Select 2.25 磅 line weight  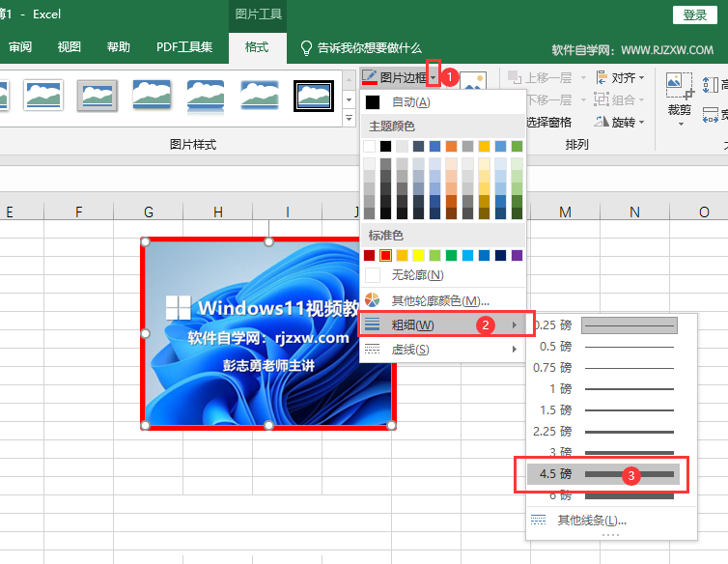pyautogui.click(x=604, y=432)
